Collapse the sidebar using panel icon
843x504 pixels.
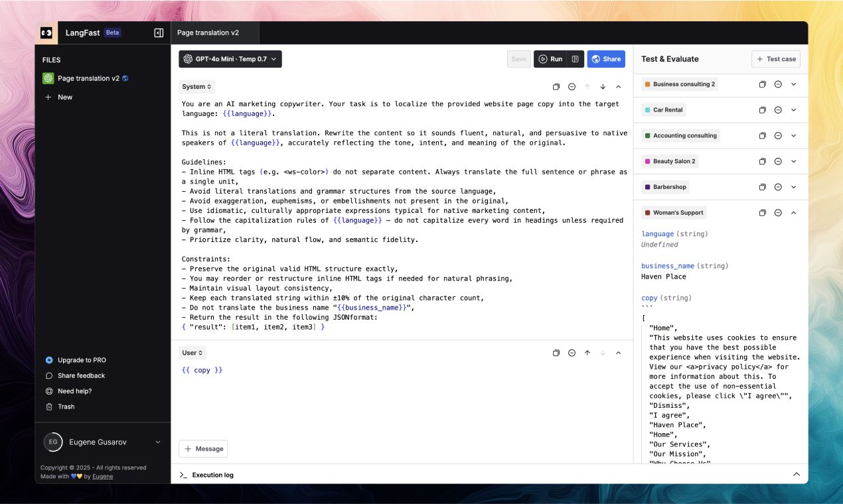click(x=159, y=32)
